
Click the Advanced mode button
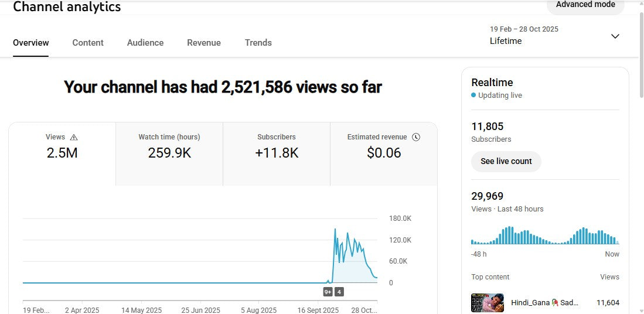click(585, 5)
